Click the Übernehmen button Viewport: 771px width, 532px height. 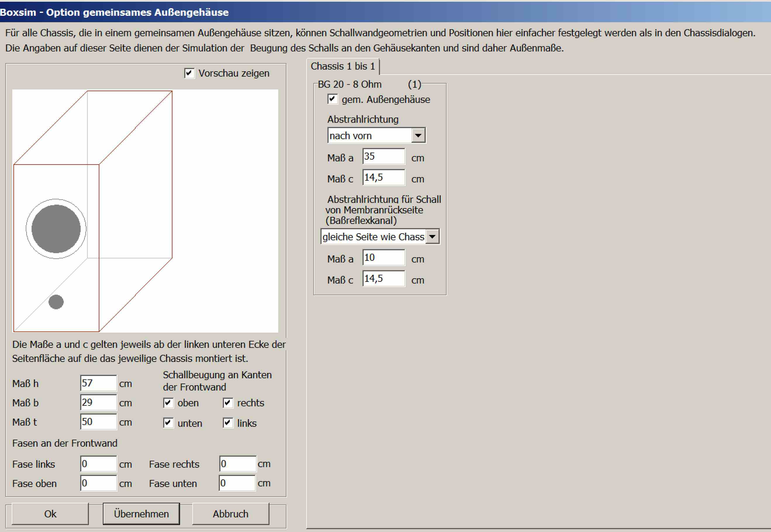click(x=141, y=514)
